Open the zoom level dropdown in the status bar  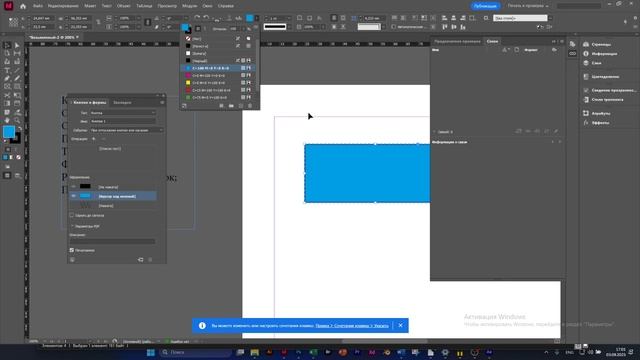(x=44, y=341)
